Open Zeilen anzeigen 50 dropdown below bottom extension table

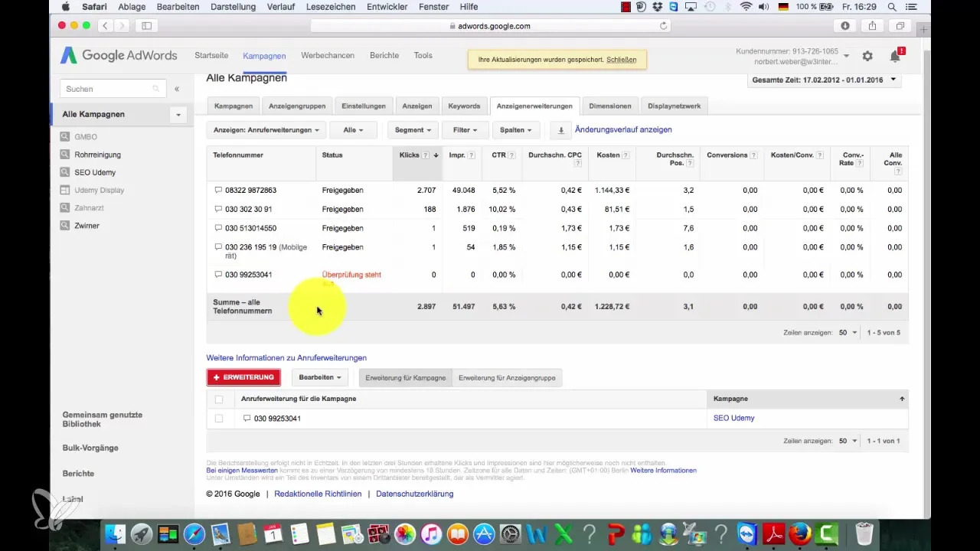coord(847,442)
